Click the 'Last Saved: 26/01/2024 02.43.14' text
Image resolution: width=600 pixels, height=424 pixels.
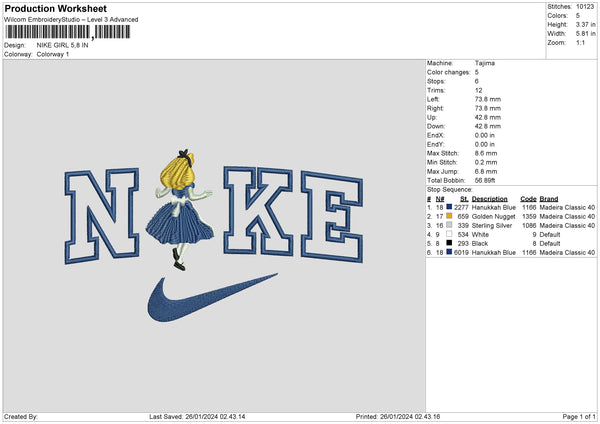click(x=197, y=417)
